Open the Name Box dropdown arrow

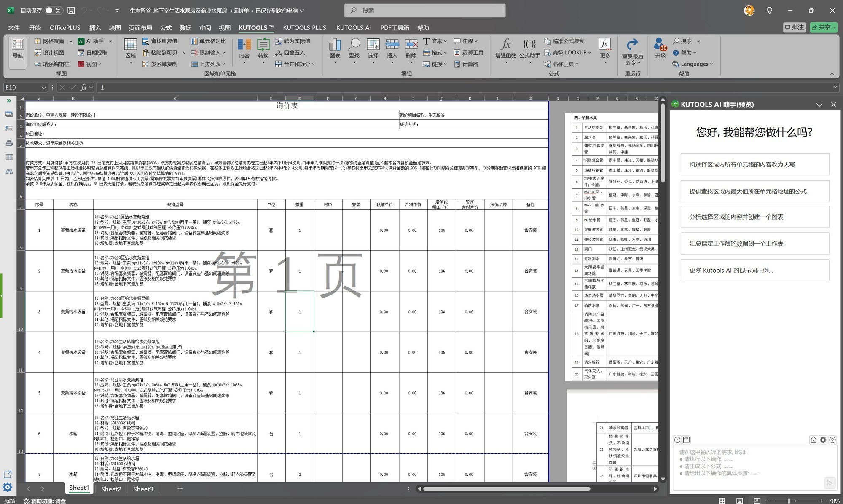(43, 87)
